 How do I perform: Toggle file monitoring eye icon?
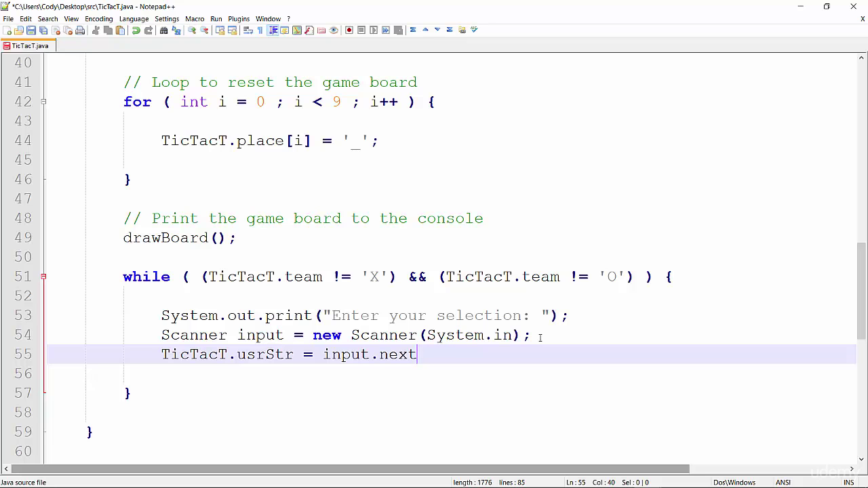pyautogui.click(x=334, y=30)
